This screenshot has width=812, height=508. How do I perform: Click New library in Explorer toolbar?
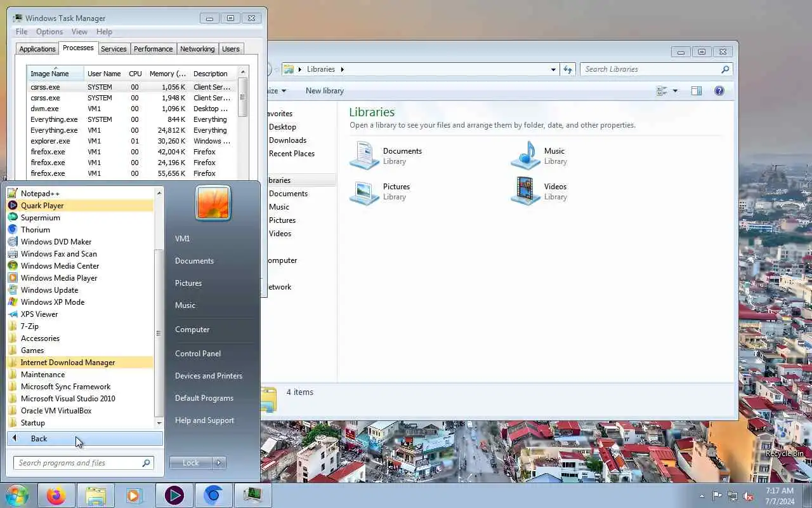[x=325, y=91]
